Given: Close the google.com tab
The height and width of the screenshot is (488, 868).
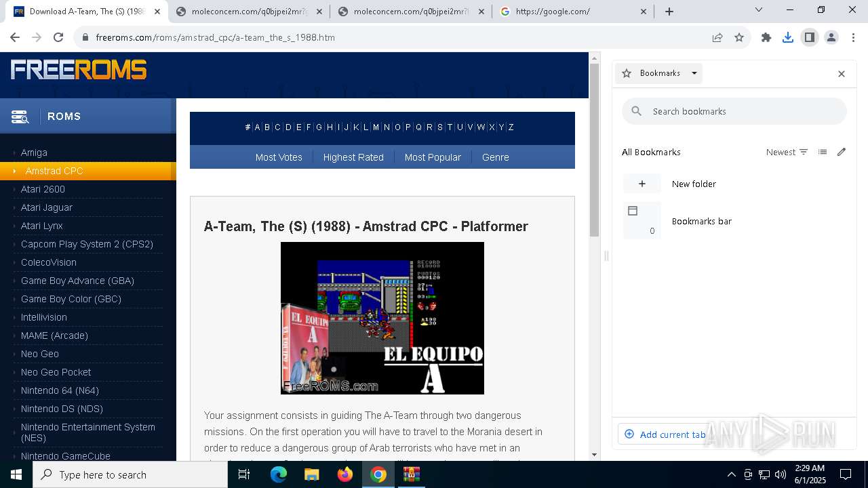Looking at the screenshot, I should 644,12.
